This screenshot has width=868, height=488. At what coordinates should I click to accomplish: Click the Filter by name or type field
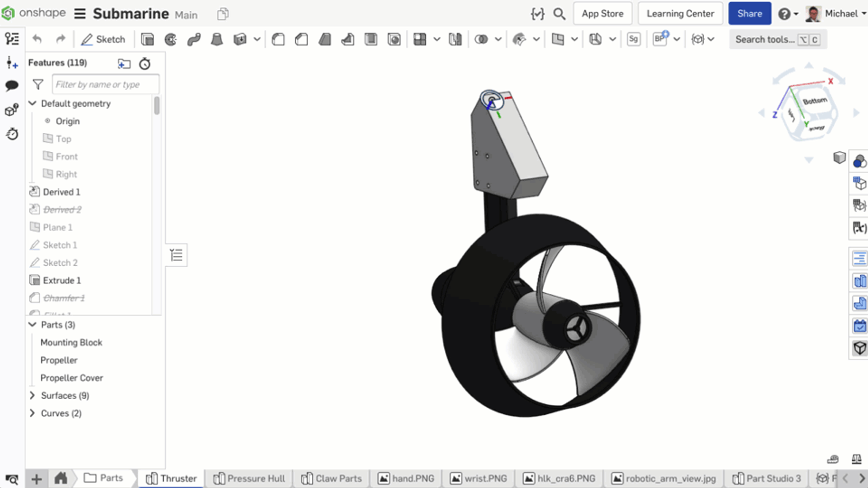[x=105, y=85]
